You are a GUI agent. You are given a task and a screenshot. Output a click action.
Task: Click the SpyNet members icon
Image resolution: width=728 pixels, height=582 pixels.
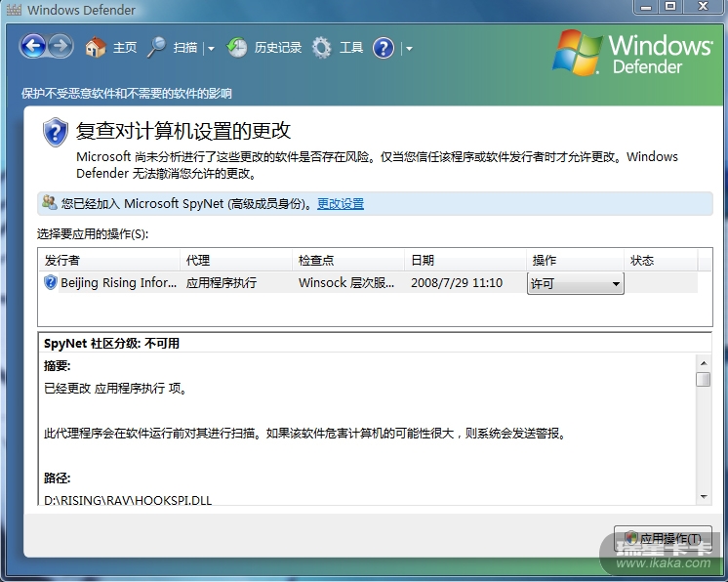point(49,203)
